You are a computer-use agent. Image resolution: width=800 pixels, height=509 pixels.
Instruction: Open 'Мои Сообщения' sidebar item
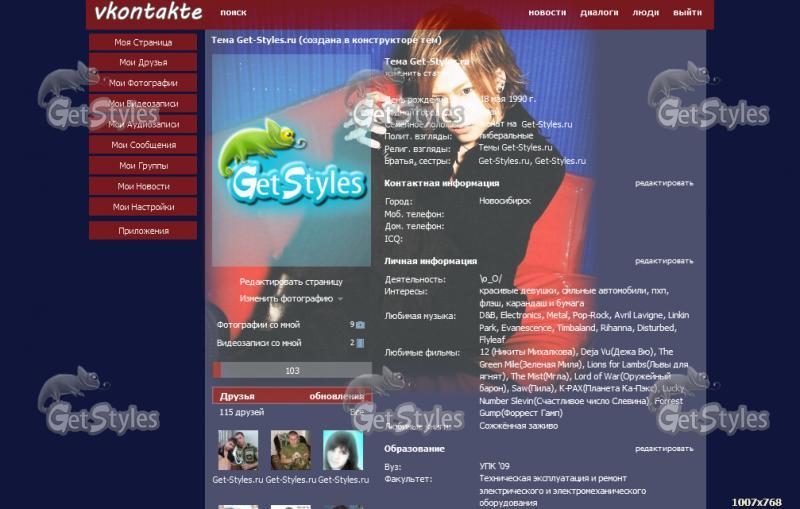tap(143, 145)
